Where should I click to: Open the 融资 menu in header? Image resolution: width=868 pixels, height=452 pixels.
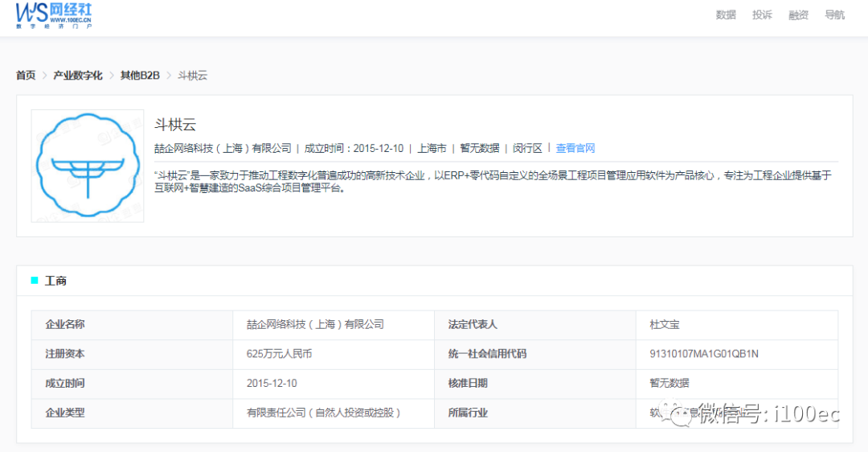[798, 15]
